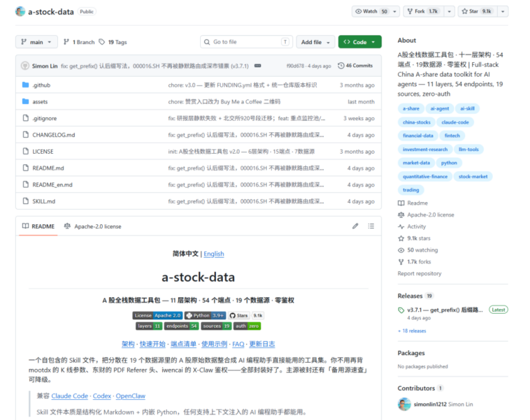Image resolution: width=530 pixels, height=420 pixels.
Task: Open simonlin1212 contributor avatar
Action: 404,404
